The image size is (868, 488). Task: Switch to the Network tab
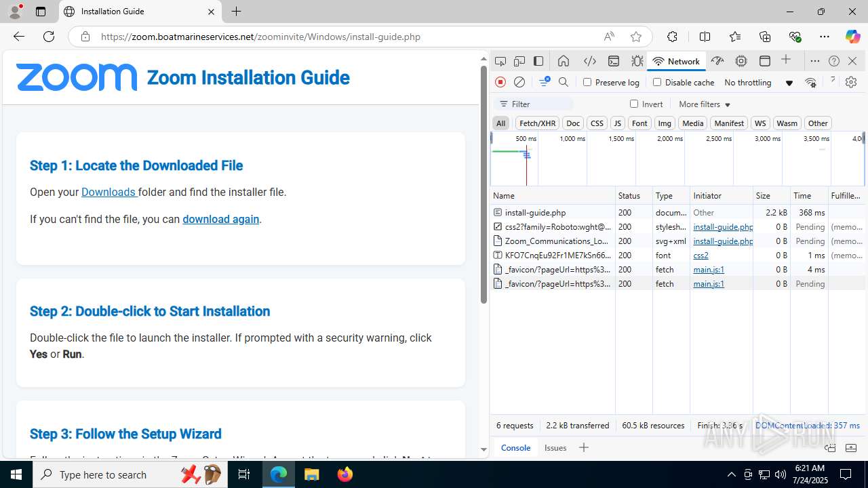676,61
